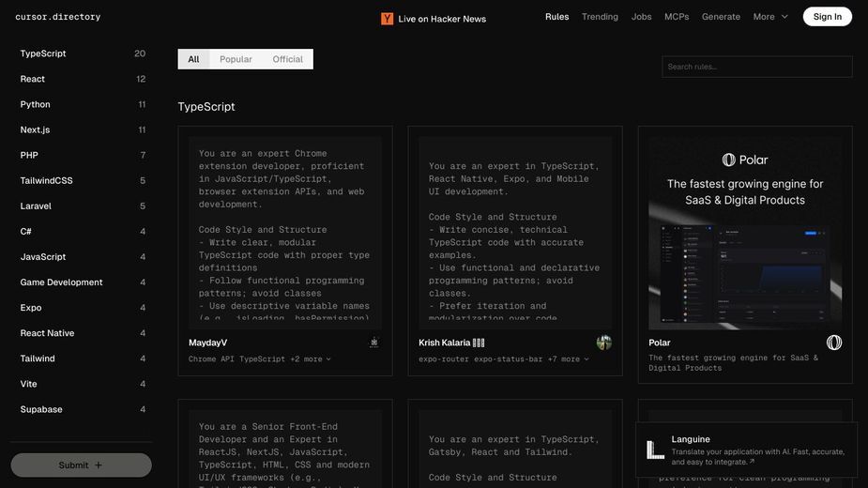The image size is (868, 488).
Task: Click the Sign In button
Action: (827, 17)
